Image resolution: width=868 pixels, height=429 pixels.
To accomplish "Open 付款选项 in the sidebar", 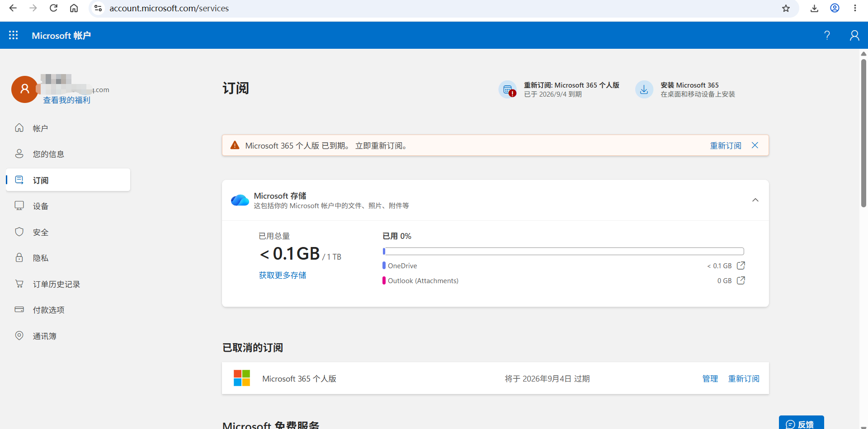I will pos(68,310).
